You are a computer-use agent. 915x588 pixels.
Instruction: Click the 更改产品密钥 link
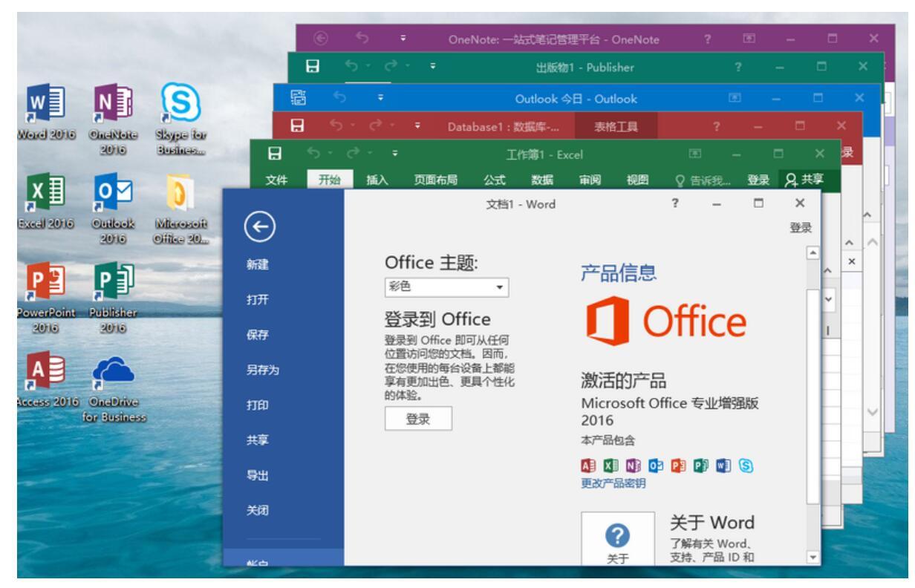point(613,483)
